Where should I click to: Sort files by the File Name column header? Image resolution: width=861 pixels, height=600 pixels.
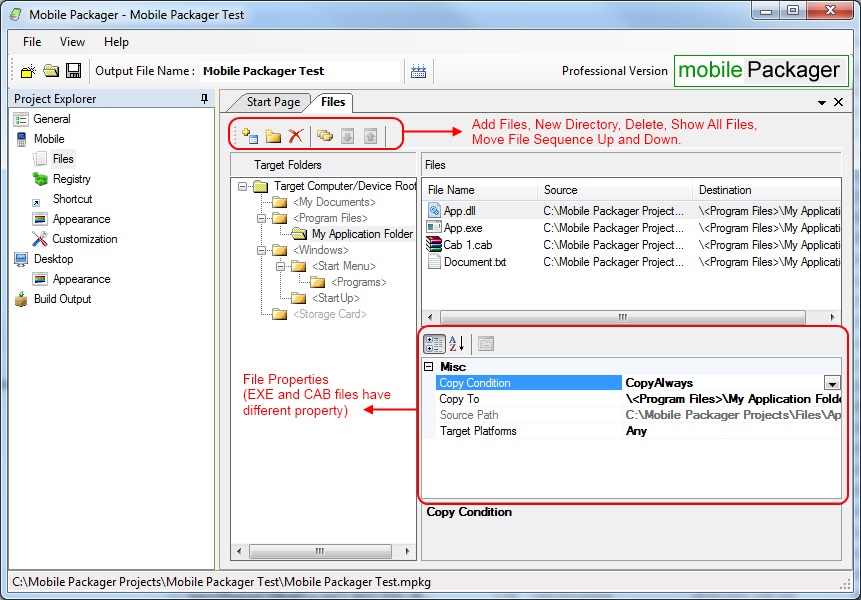point(480,190)
